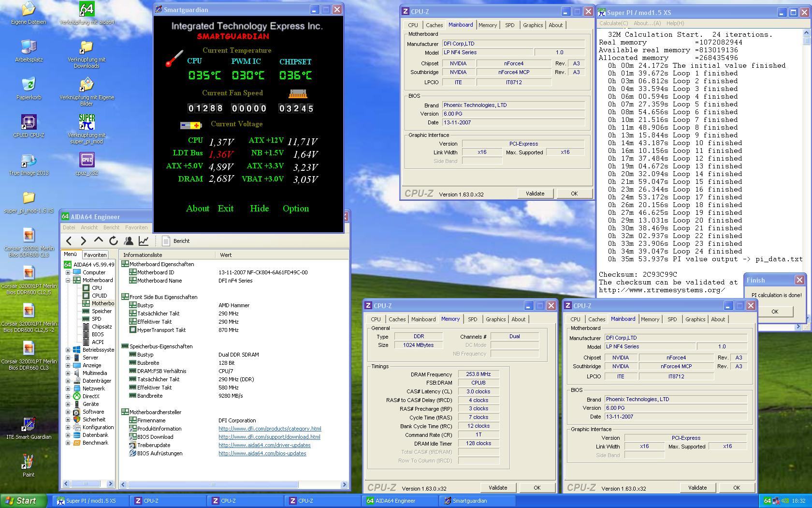
Task: Click Exit in Smartguardian
Action: point(225,209)
